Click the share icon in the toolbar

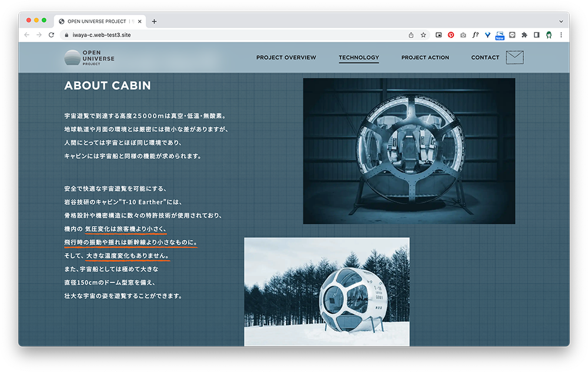[412, 35]
